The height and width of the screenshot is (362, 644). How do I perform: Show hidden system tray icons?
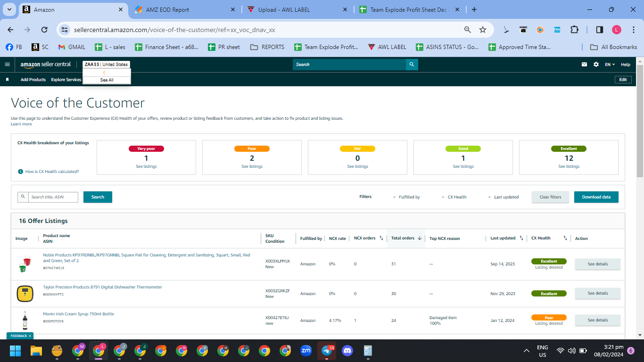[527, 351]
